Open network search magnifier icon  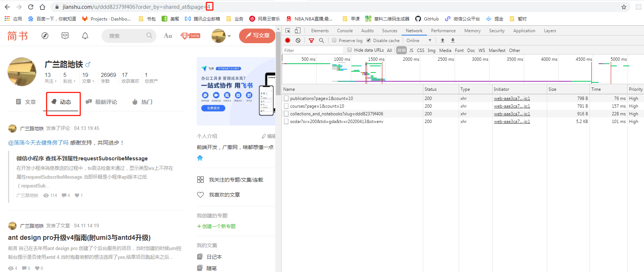(x=322, y=40)
